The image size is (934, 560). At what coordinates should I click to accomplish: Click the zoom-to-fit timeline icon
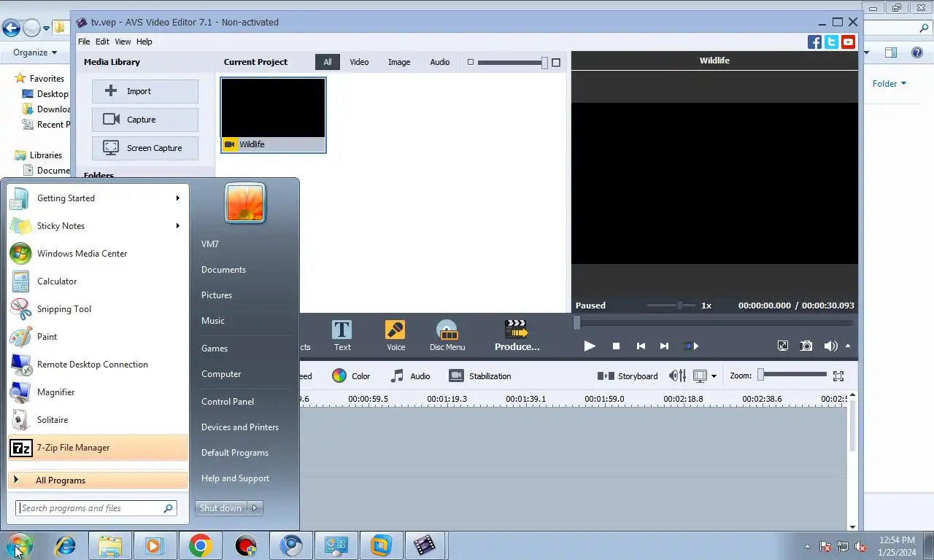pos(838,376)
